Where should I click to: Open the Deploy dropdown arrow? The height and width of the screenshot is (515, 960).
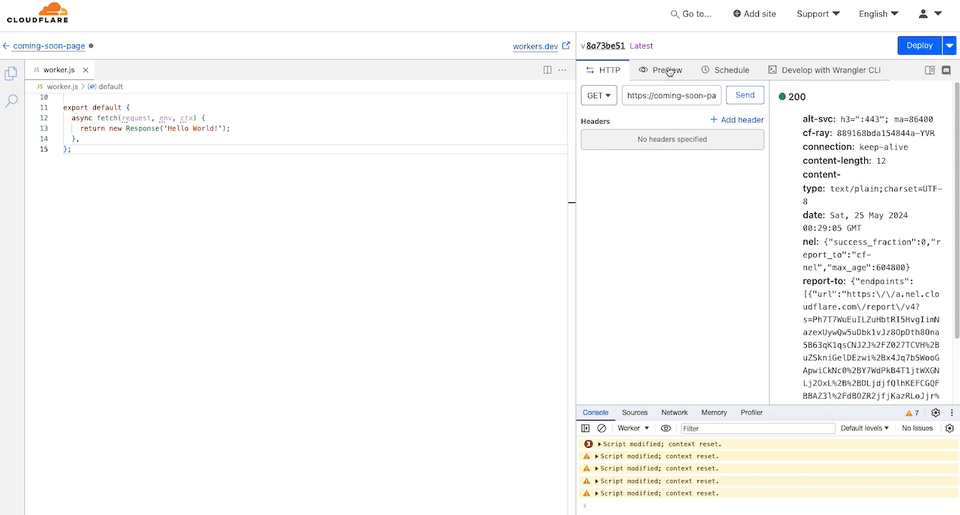tap(949, 45)
